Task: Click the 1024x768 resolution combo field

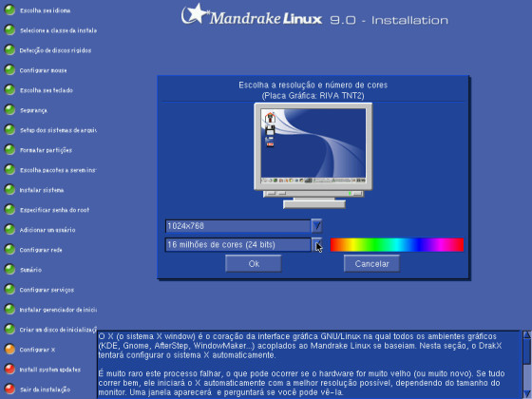Action: click(x=237, y=226)
